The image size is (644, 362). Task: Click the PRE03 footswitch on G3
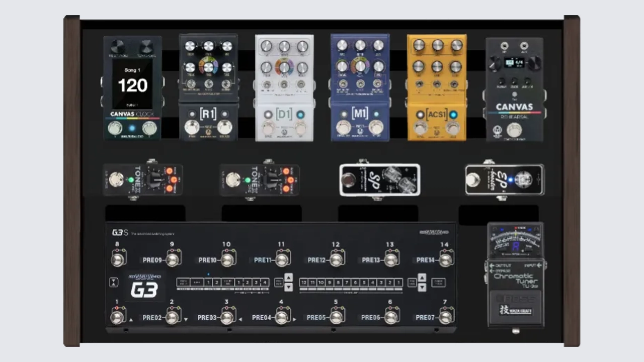(227, 317)
